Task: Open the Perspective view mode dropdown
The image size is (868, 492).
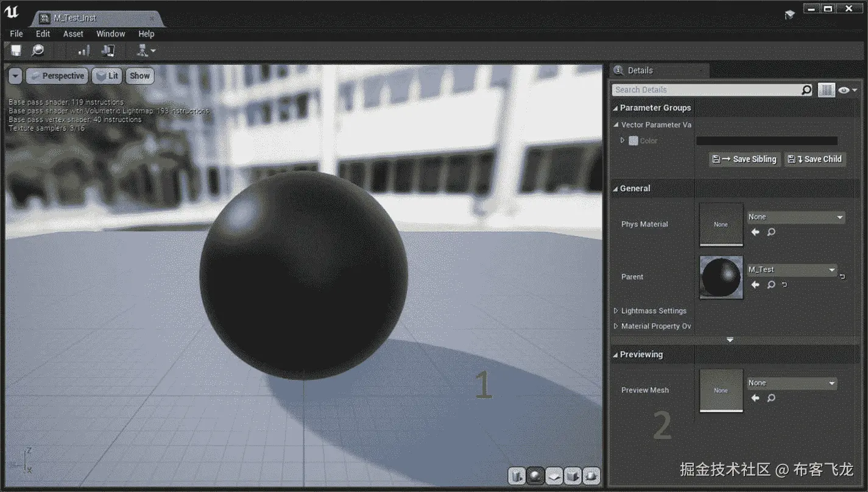Action: pyautogui.click(x=57, y=76)
